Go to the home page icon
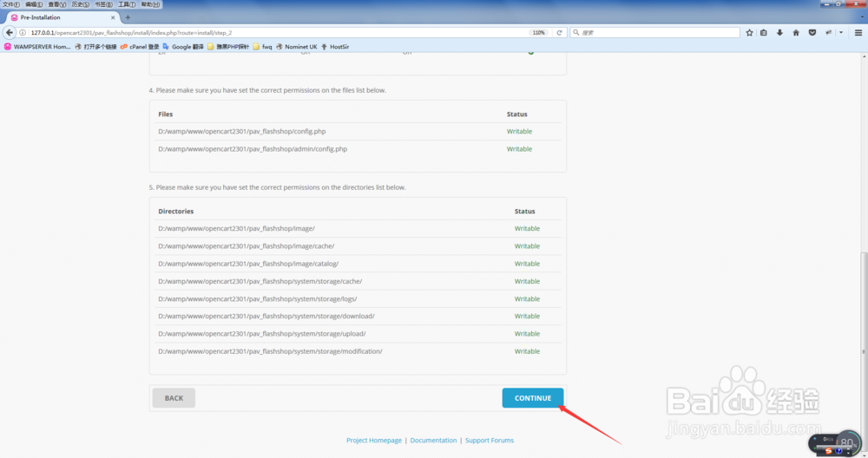Viewport: 868px width, 458px height. click(x=796, y=33)
